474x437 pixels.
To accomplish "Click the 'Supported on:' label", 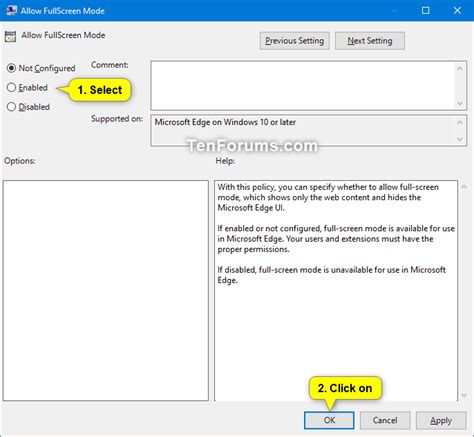I will [117, 119].
